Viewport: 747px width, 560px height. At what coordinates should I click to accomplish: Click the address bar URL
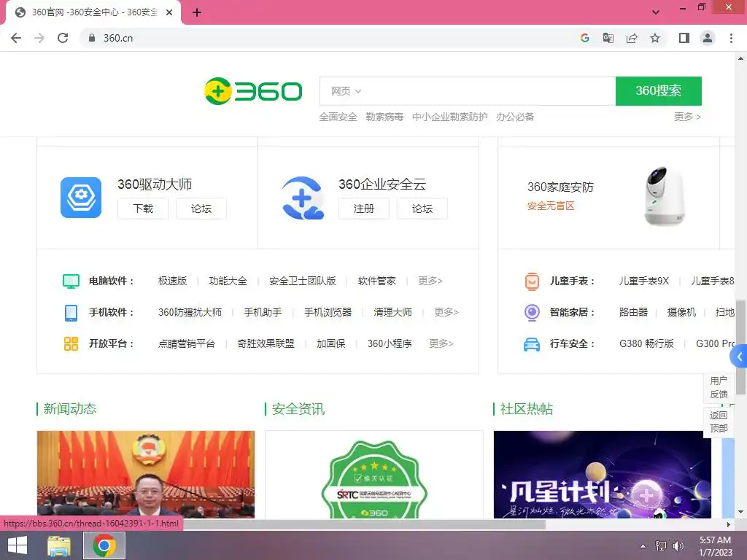click(118, 38)
